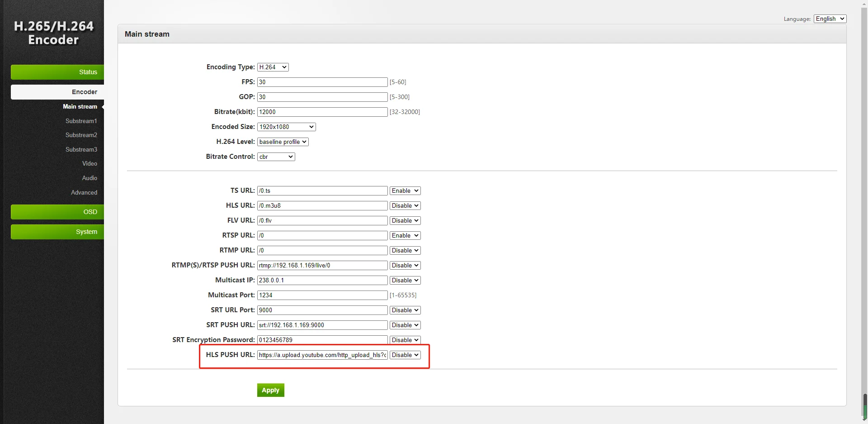Click the Apply button
The width and height of the screenshot is (868, 424).
[x=271, y=390]
